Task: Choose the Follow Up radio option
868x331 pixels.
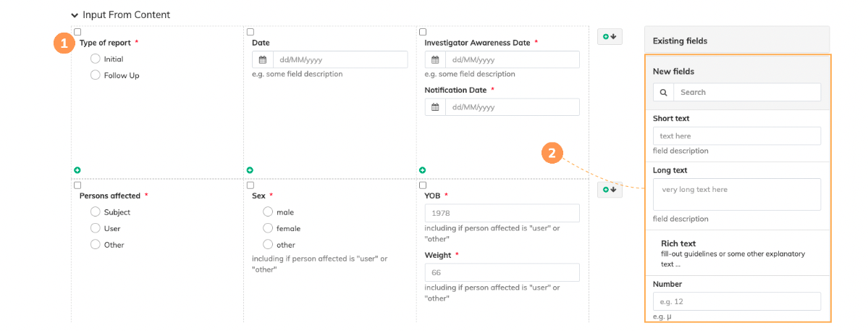Action: [x=96, y=75]
